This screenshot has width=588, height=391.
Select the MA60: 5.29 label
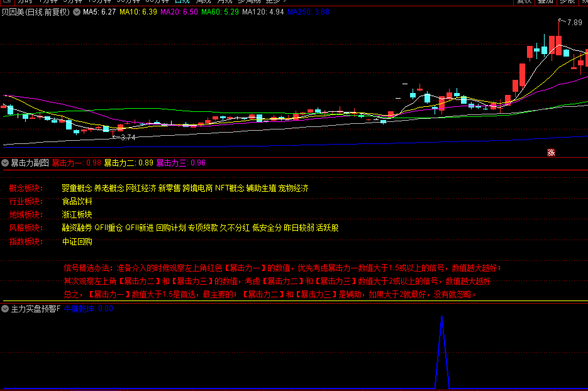219,12
